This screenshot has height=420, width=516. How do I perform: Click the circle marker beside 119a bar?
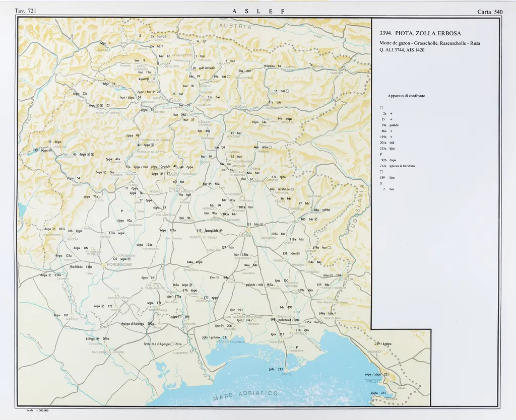point(330,247)
